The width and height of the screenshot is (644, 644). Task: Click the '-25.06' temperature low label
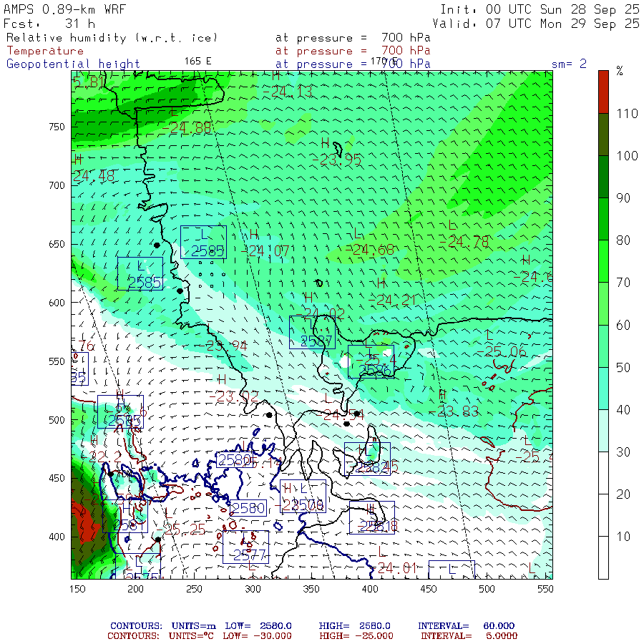click(501, 351)
